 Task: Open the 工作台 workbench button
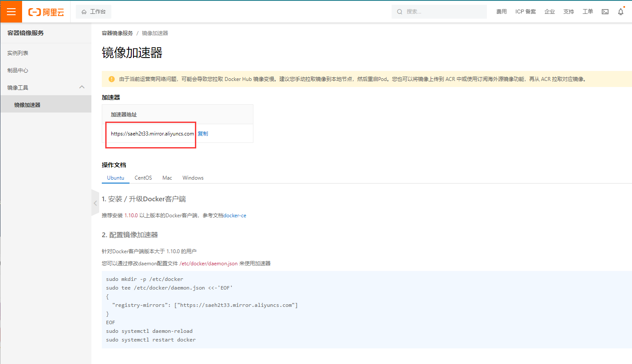tap(94, 12)
